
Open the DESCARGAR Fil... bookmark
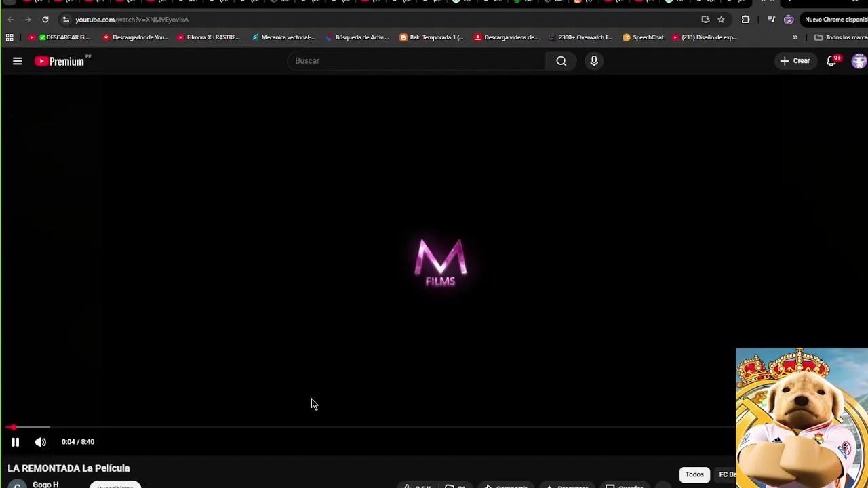(60, 37)
